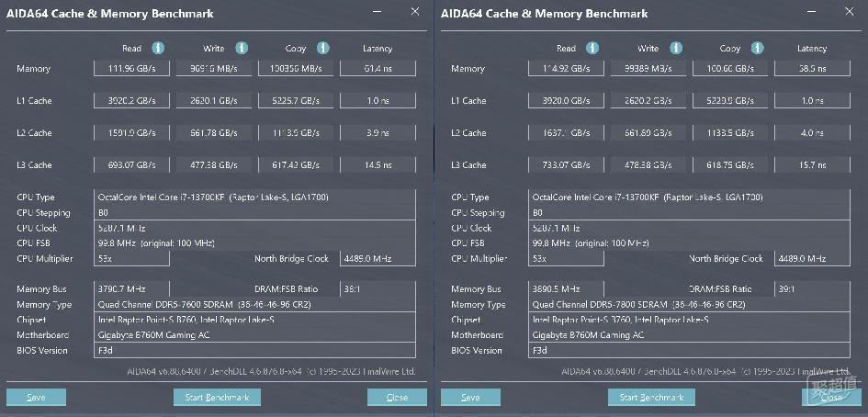Screen dimensions: 868x417
Task: Click Motherboard Gigabyte row in left window
Action: tap(254, 335)
